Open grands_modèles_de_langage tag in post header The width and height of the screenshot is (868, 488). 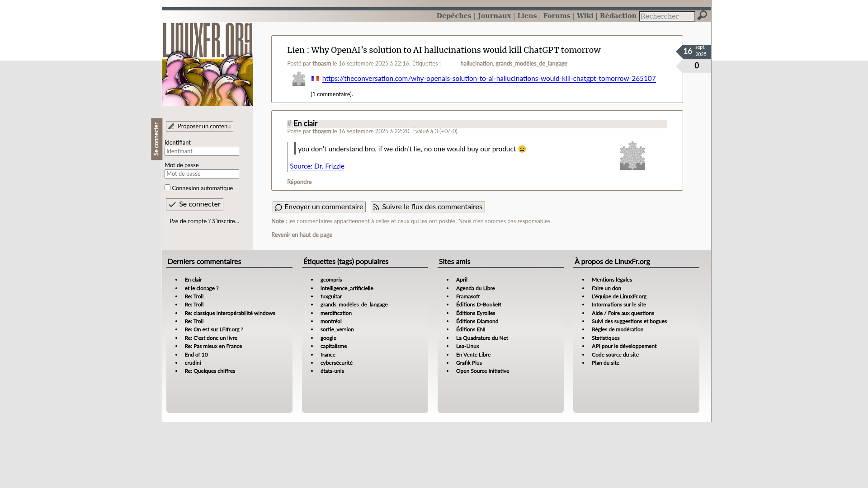coord(531,64)
